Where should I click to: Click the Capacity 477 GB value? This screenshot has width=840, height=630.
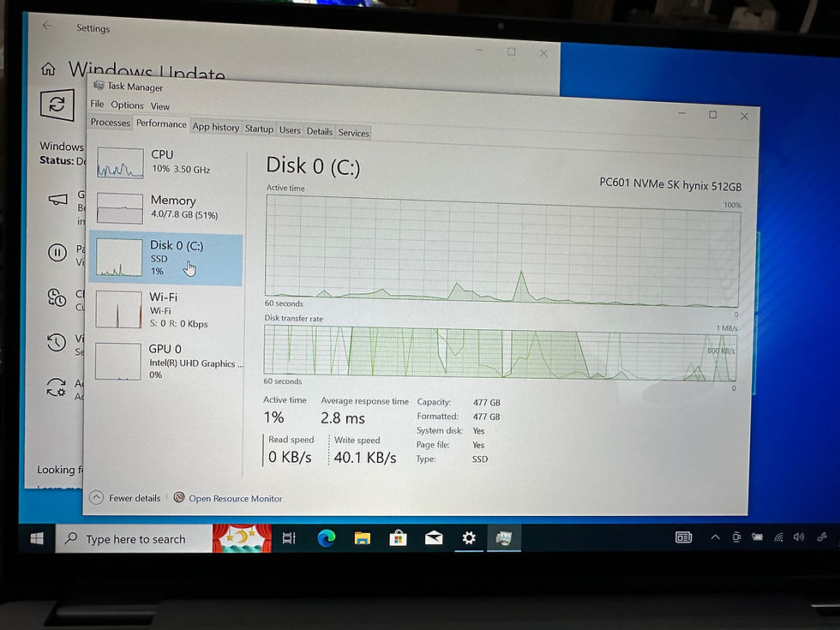point(487,402)
